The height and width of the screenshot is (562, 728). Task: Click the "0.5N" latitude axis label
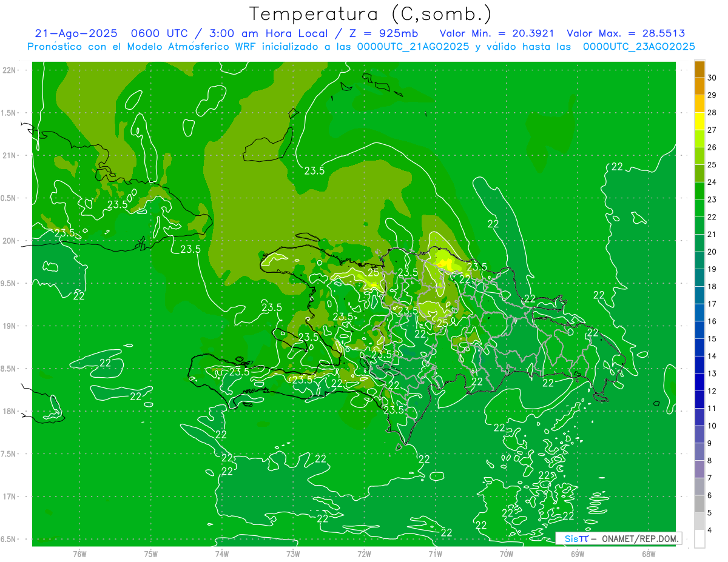(7, 198)
